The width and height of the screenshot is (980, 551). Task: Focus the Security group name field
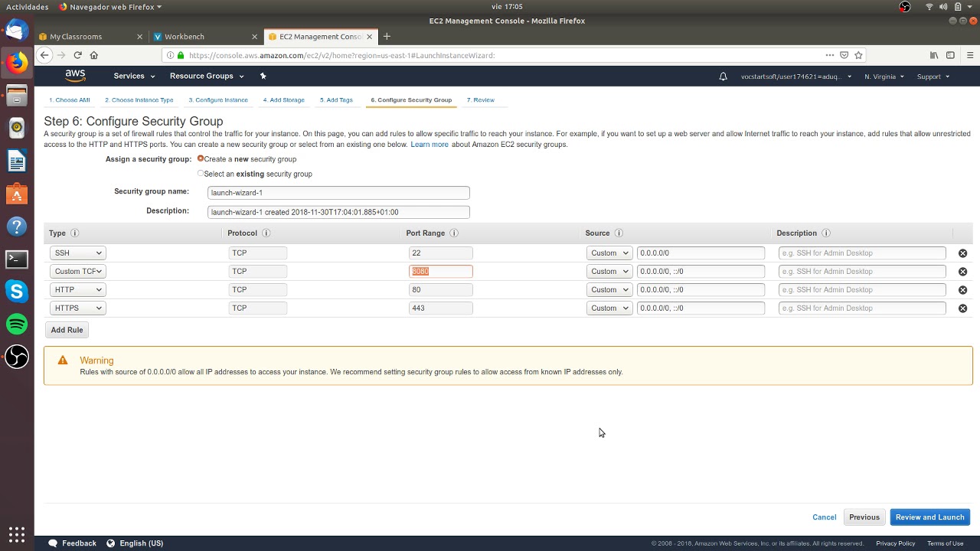pos(338,193)
